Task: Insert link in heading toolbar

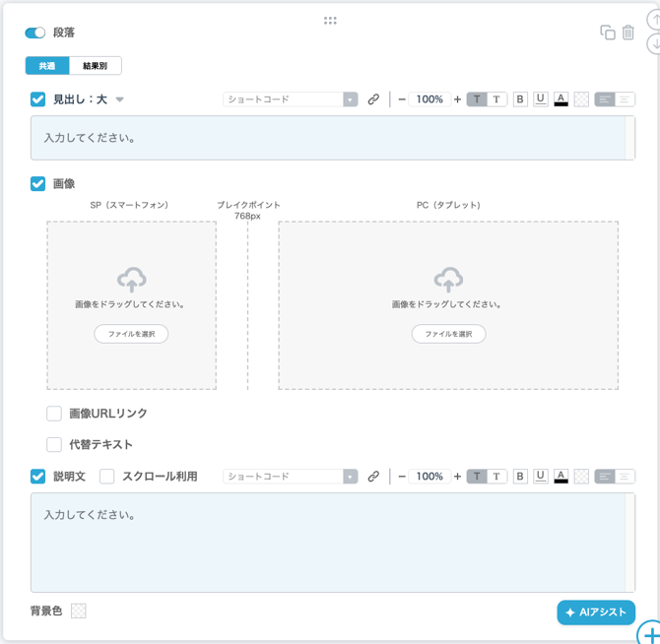Action: pos(373,99)
